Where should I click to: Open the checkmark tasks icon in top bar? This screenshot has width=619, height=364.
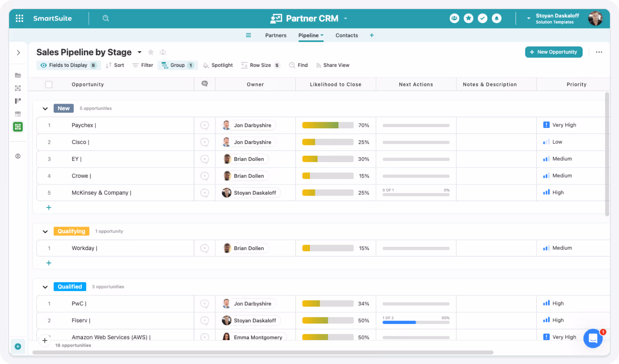pos(482,18)
